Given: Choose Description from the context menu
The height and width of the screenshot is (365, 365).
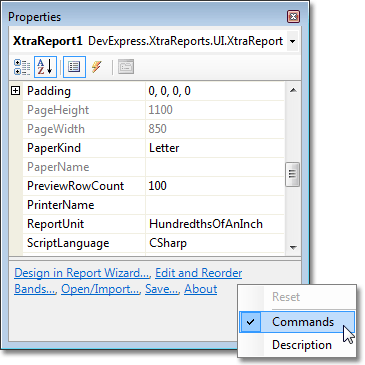Looking at the screenshot, I should click(302, 345).
